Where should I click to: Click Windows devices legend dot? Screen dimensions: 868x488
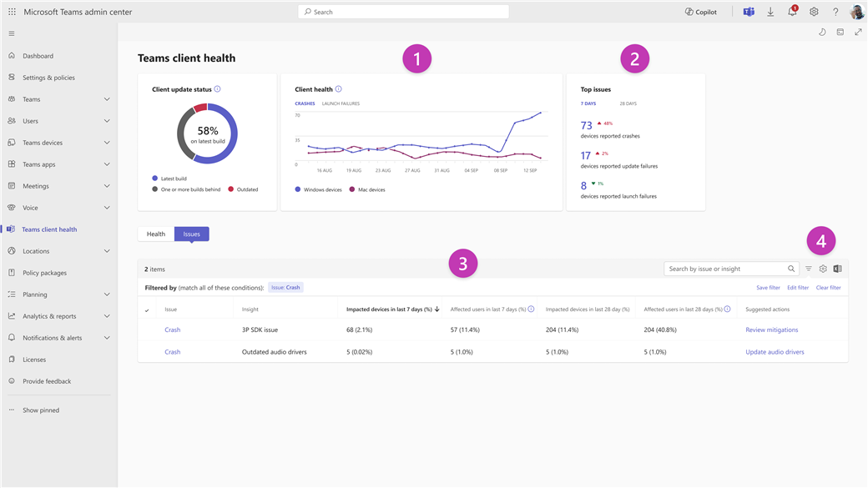[x=298, y=189]
